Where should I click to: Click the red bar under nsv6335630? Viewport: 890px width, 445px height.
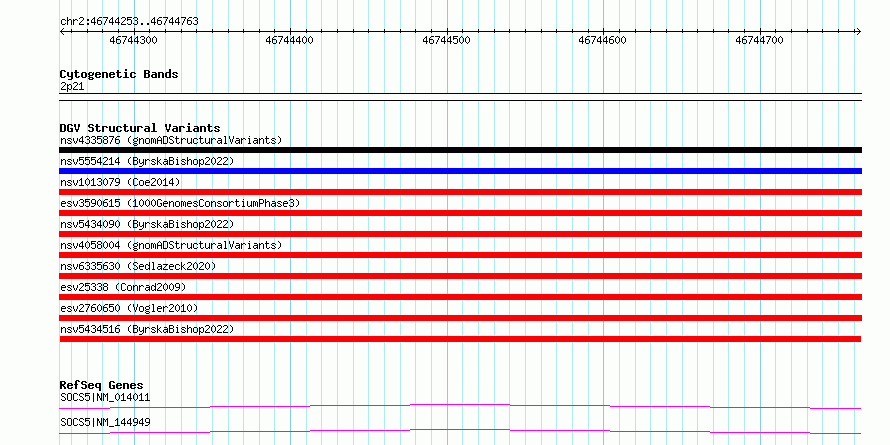pyautogui.click(x=460, y=276)
